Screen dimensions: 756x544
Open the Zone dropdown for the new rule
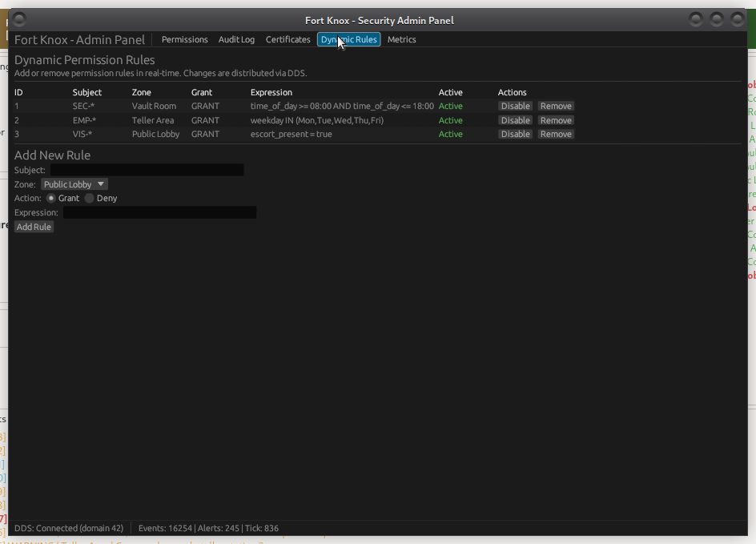pos(74,183)
